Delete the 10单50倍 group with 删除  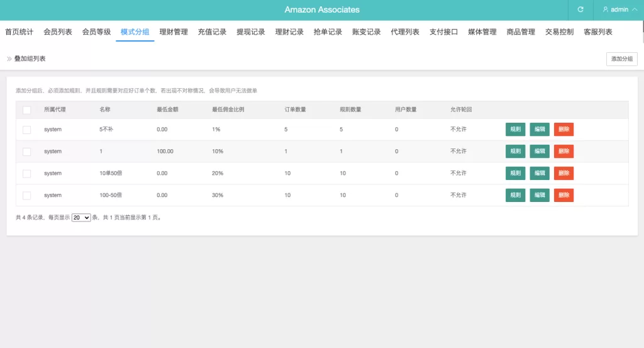tap(563, 174)
